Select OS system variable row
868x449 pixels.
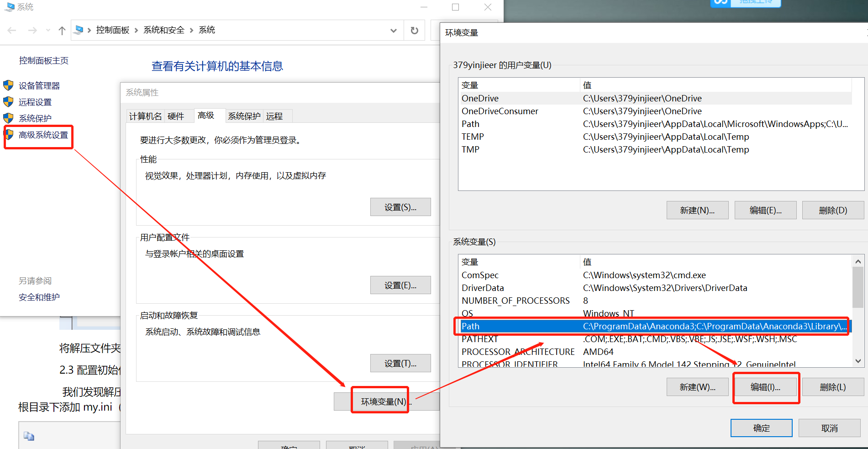pos(655,313)
